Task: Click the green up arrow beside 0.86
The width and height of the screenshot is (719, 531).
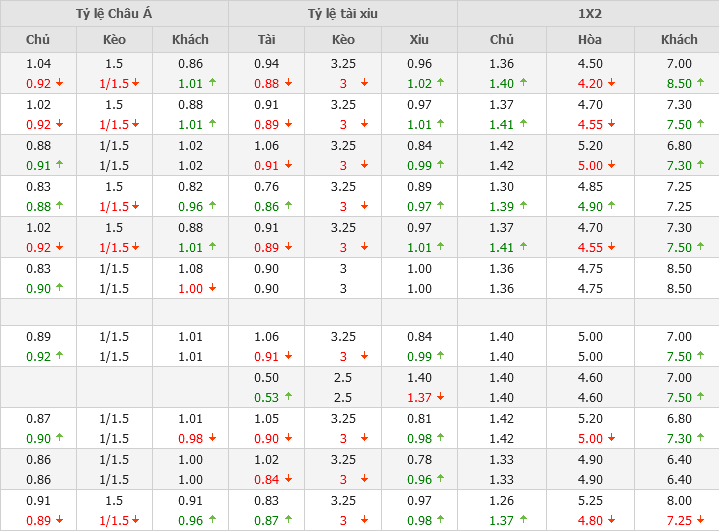Action: (x=289, y=206)
